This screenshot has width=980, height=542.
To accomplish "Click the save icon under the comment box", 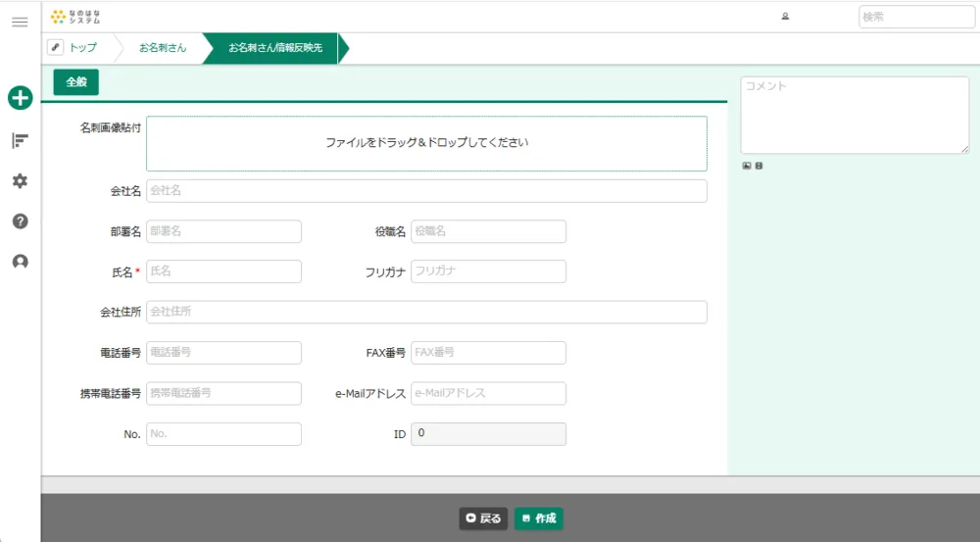I will click(x=759, y=166).
